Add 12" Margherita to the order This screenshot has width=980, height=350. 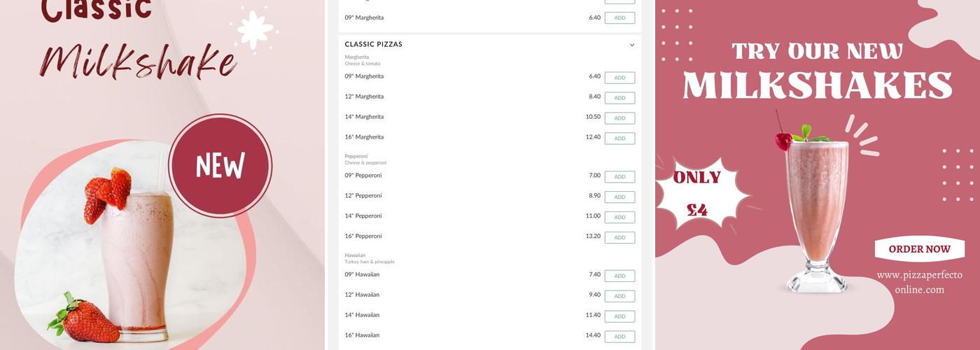(619, 98)
